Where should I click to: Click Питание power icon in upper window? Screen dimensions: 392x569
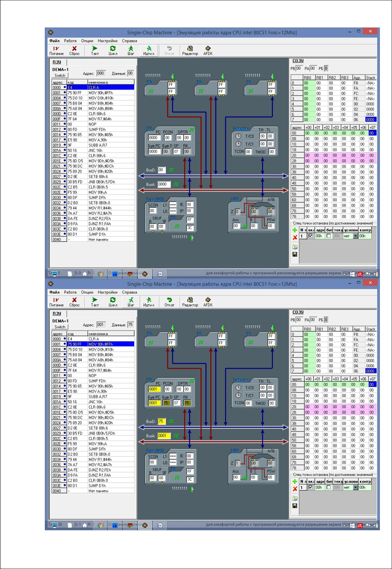(56, 48)
